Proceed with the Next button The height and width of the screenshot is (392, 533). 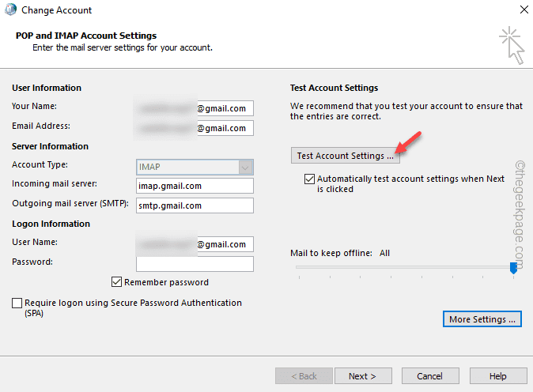pos(363,376)
